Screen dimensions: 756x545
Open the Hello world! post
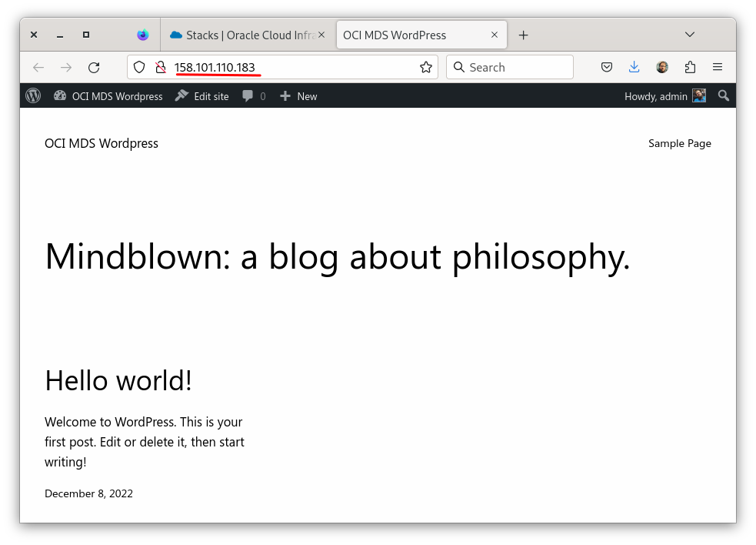118,380
